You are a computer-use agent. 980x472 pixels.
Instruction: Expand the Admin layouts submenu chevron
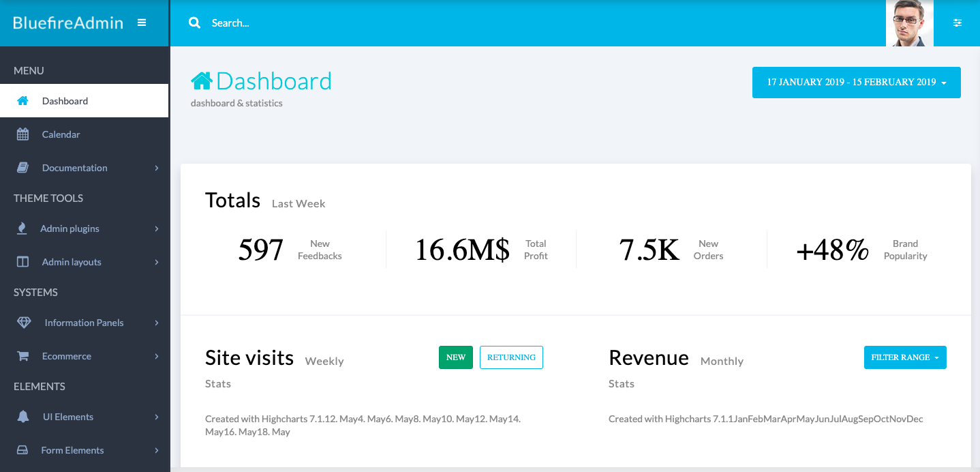pyautogui.click(x=156, y=262)
